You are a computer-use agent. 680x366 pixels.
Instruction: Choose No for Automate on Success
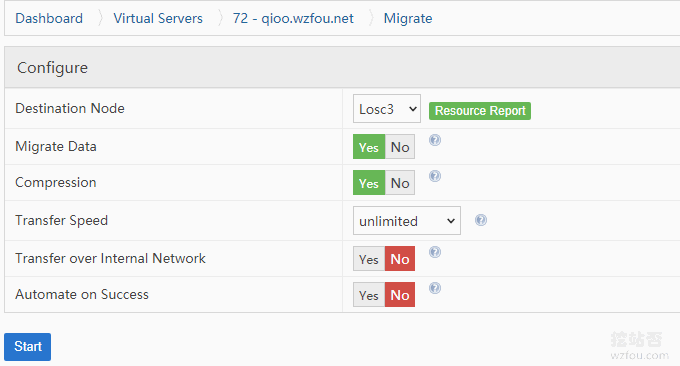400,294
